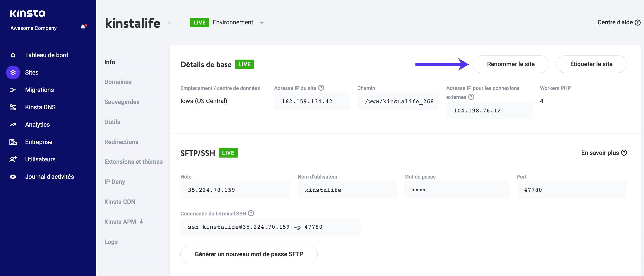Expand the kinstalife site selector
This screenshot has height=276, width=644.
tap(170, 23)
